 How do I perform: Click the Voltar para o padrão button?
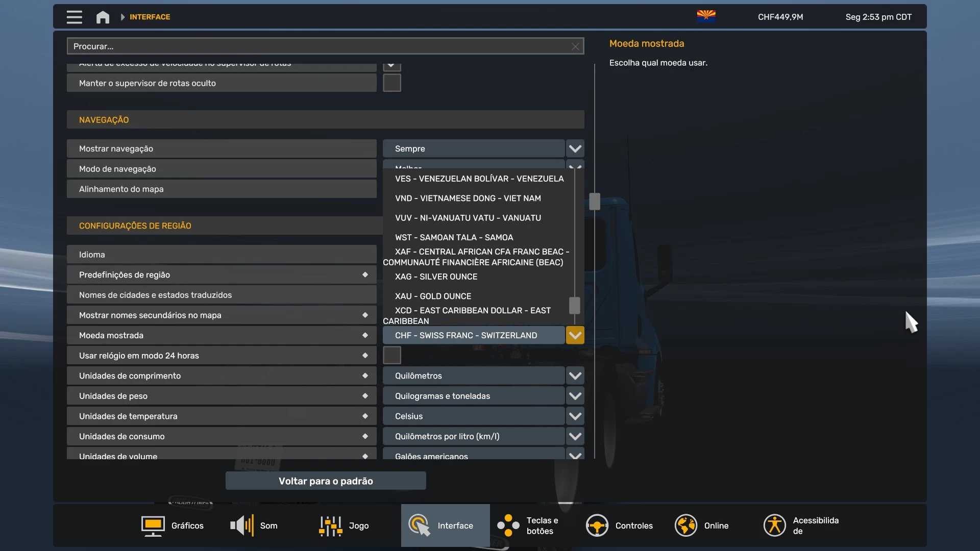(x=326, y=481)
